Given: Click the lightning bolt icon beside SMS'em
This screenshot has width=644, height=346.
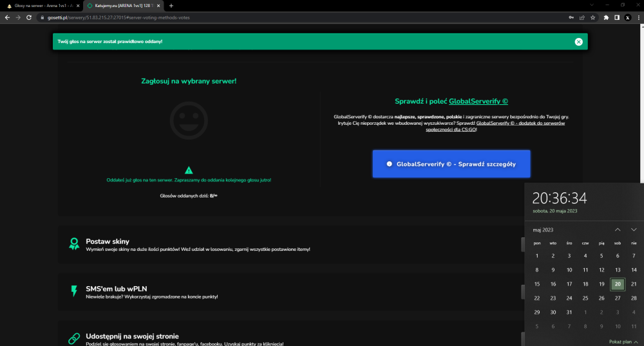Looking at the screenshot, I should (x=74, y=291).
